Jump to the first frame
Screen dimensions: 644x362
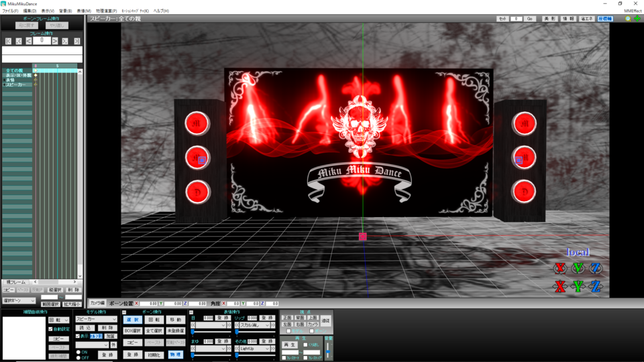[8, 41]
